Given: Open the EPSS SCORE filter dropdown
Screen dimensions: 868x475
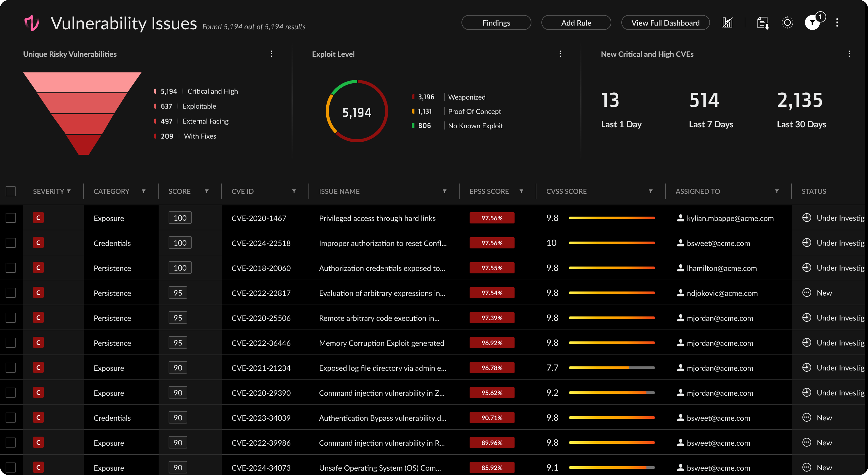Looking at the screenshot, I should (x=522, y=191).
